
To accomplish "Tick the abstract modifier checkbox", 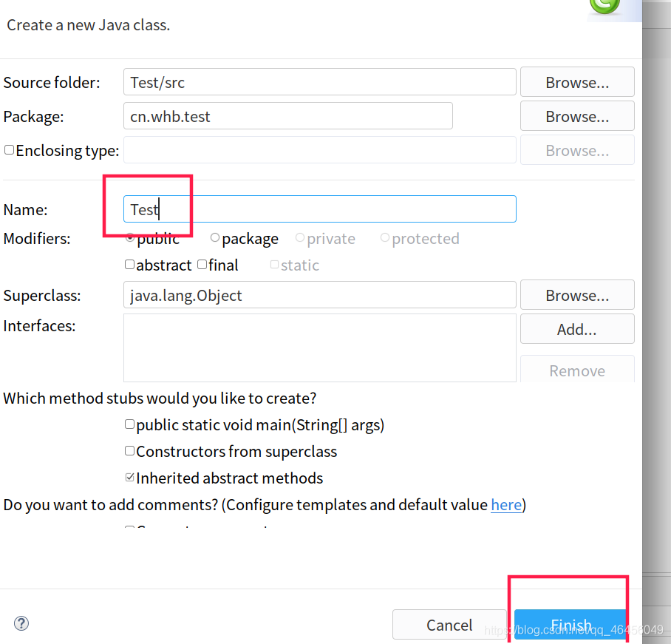I will click(129, 265).
